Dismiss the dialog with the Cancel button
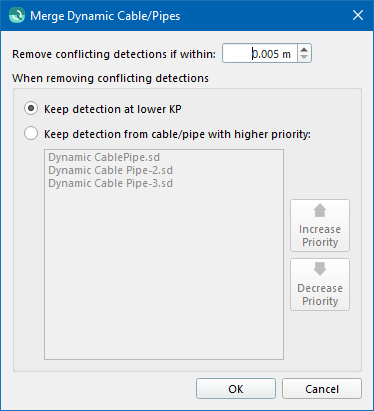Image resolution: width=374 pixels, height=411 pixels. 322,389
